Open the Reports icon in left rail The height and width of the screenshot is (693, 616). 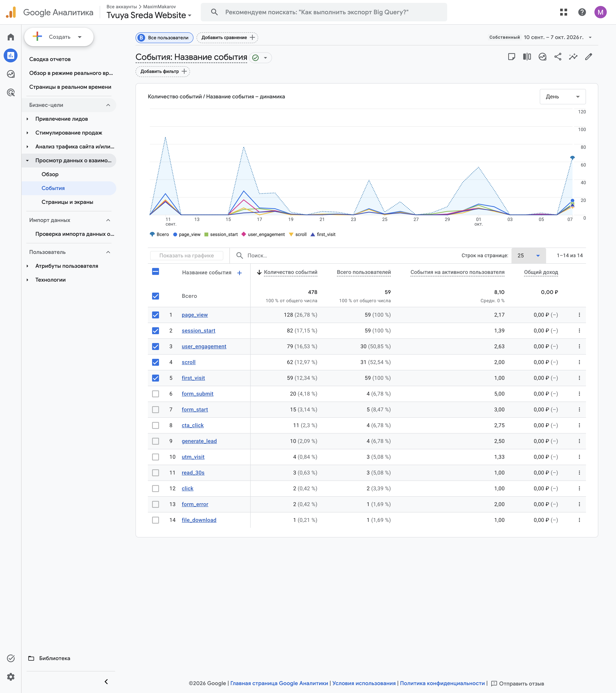click(x=11, y=56)
